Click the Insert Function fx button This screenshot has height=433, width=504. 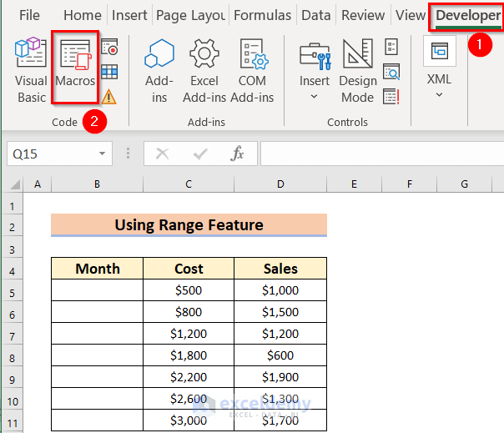[x=237, y=154]
